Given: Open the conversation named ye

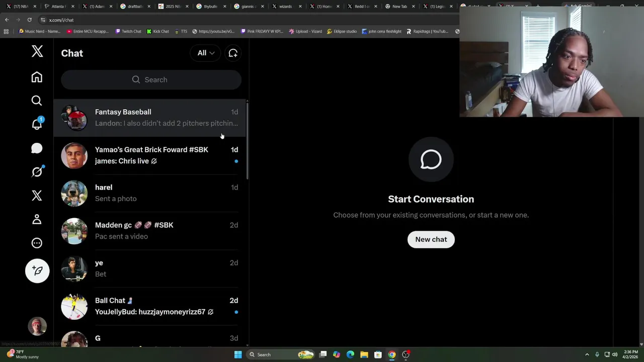Looking at the screenshot, I should pos(149,268).
